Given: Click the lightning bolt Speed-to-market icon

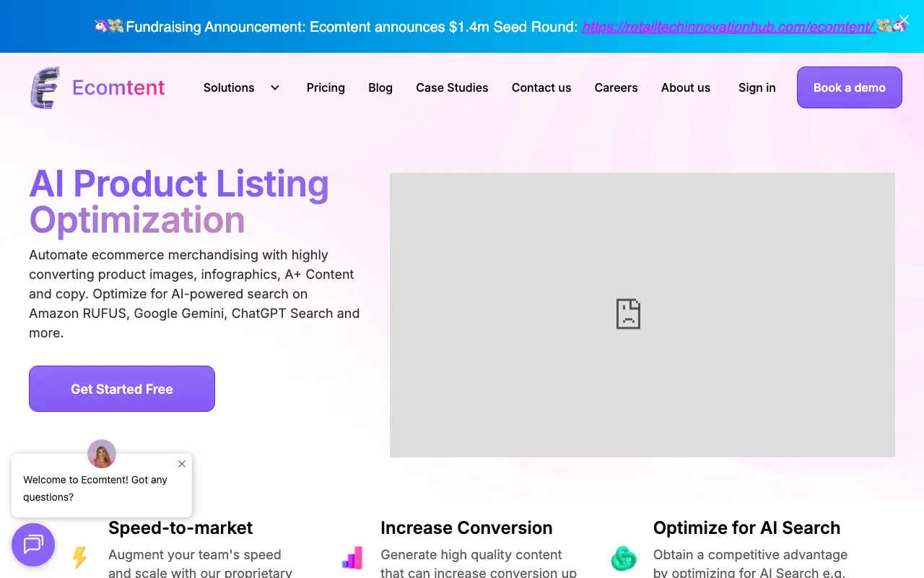Looking at the screenshot, I should (79, 558).
